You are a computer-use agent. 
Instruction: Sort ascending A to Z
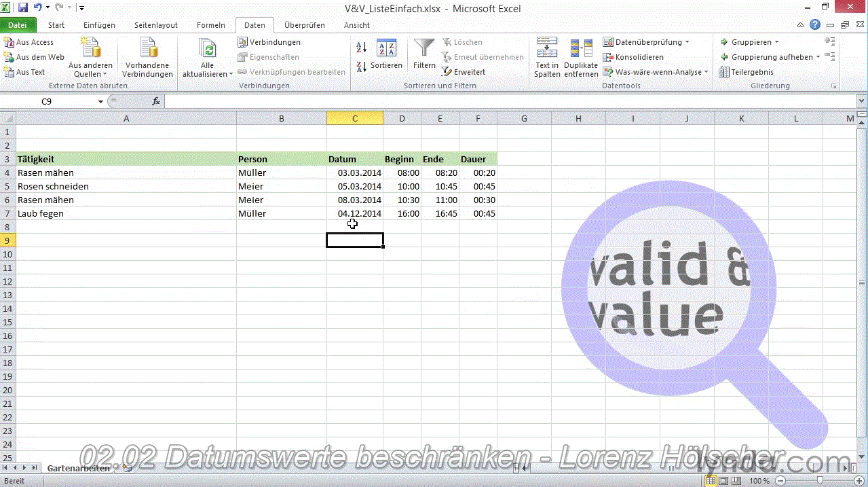point(362,48)
